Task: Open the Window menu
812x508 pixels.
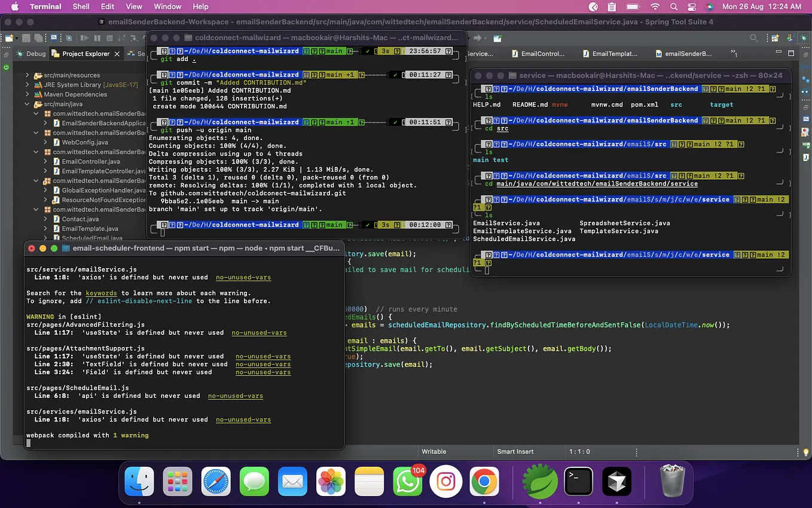Action: pyautogui.click(x=167, y=7)
